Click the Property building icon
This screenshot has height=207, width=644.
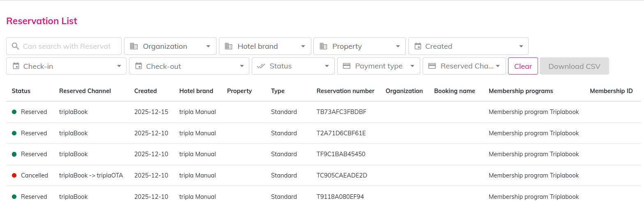click(x=323, y=46)
